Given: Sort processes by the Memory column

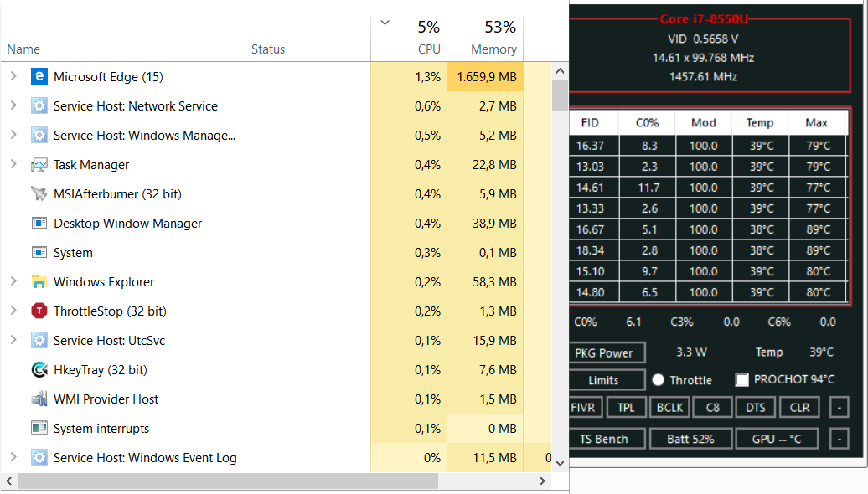Looking at the screenshot, I should 493,49.
